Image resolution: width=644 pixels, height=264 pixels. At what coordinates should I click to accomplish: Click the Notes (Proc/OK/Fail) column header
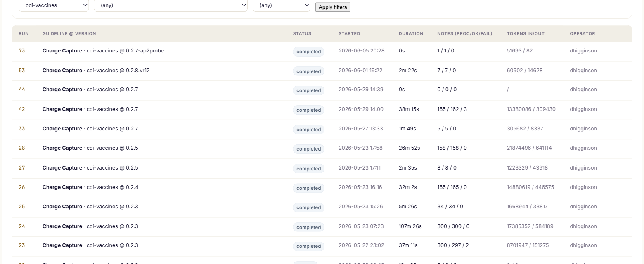coord(465,33)
